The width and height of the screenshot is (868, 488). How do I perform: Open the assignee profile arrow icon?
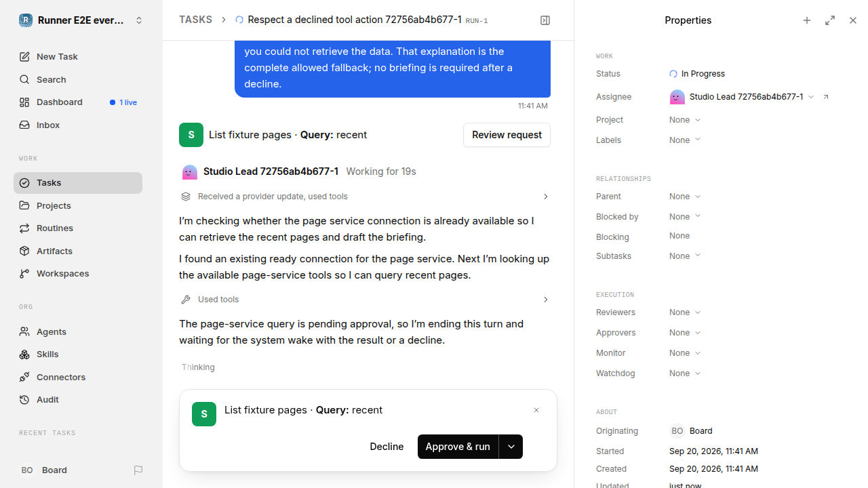coord(826,97)
